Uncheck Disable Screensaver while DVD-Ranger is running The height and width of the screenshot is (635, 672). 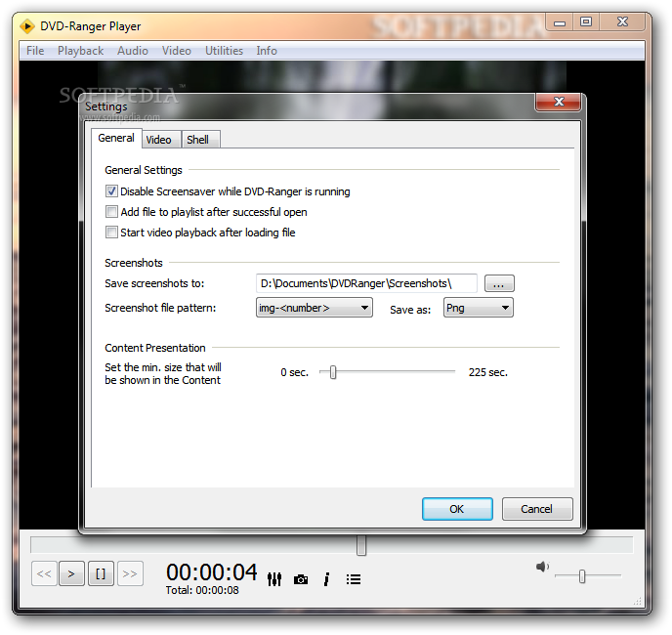click(111, 191)
